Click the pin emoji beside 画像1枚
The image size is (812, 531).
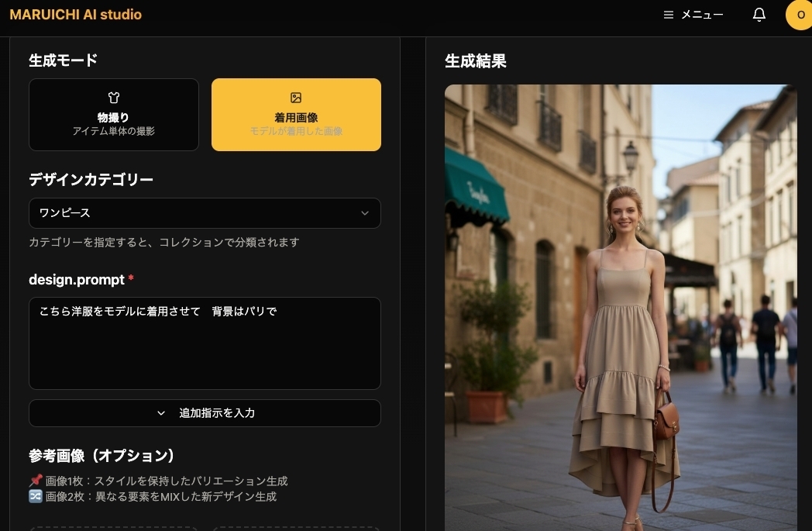coord(35,481)
